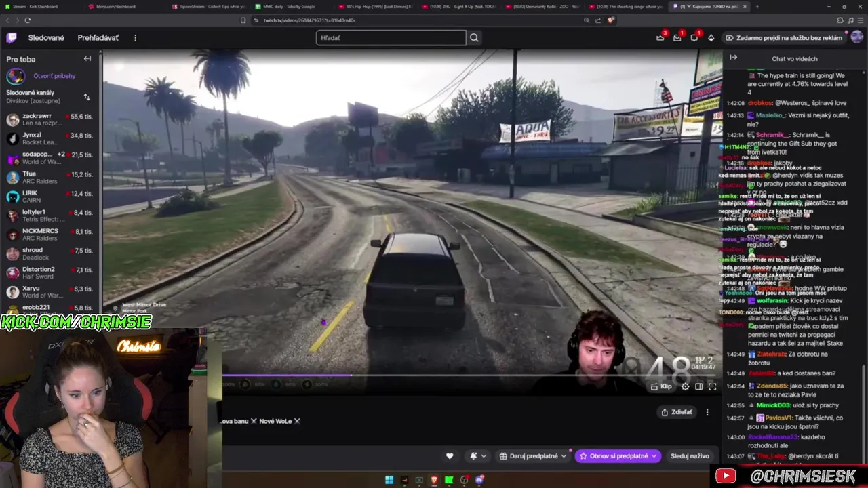Reload the page
This screenshot has width=868, height=488.
tap(27, 20)
